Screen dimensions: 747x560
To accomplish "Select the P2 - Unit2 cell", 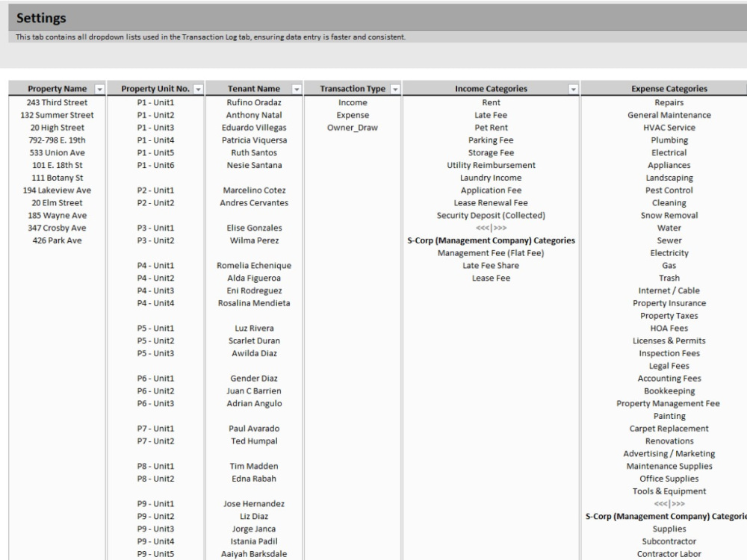I will tap(156, 203).
